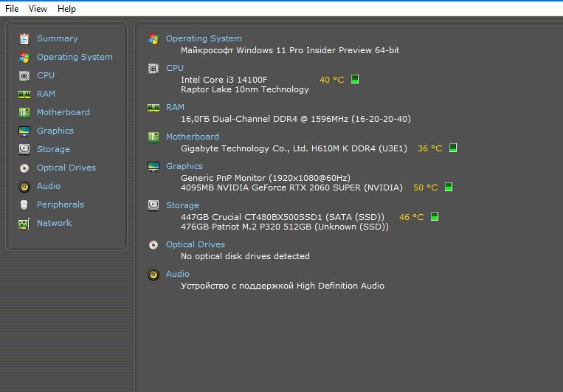Click the green Storage temperature indicator icon
The height and width of the screenshot is (392, 563).
coord(435,216)
